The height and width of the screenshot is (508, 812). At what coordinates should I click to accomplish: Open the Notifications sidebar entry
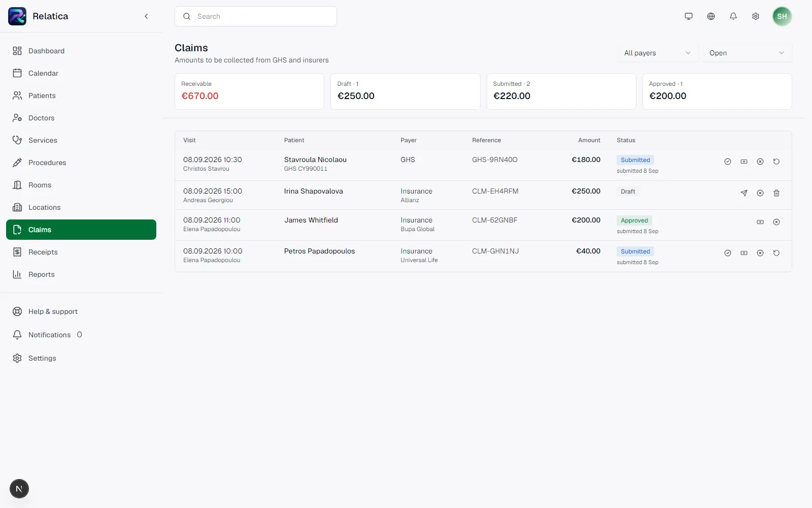click(81, 335)
